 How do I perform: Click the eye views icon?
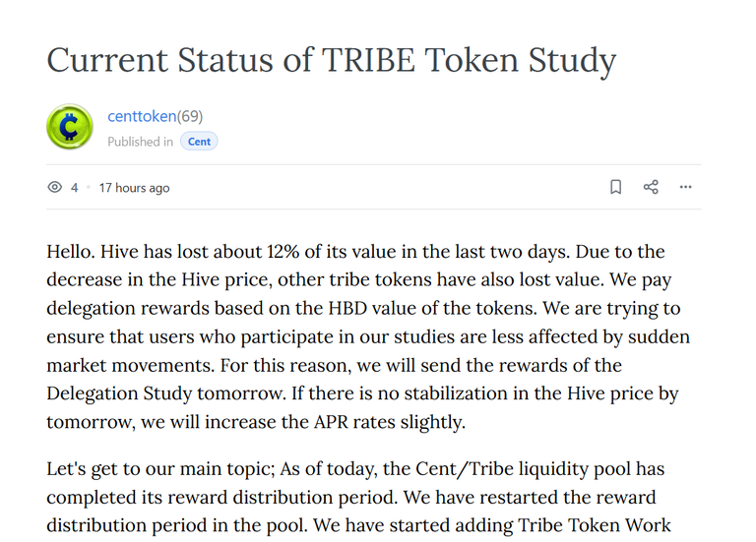click(55, 188)
